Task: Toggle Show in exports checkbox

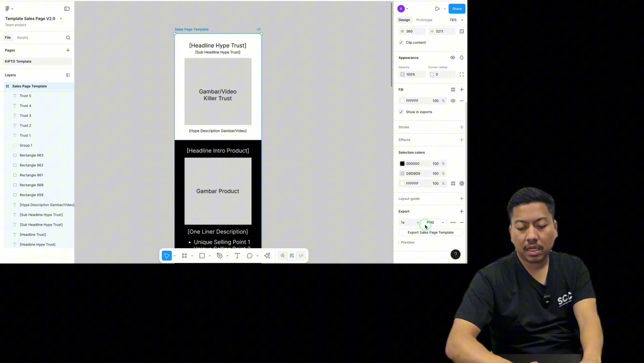Action: (401, 112)
